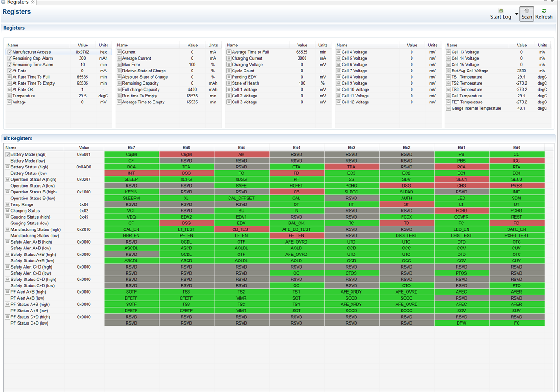
Task: Click the Bit0 column header
Action: tap(517, 148)
